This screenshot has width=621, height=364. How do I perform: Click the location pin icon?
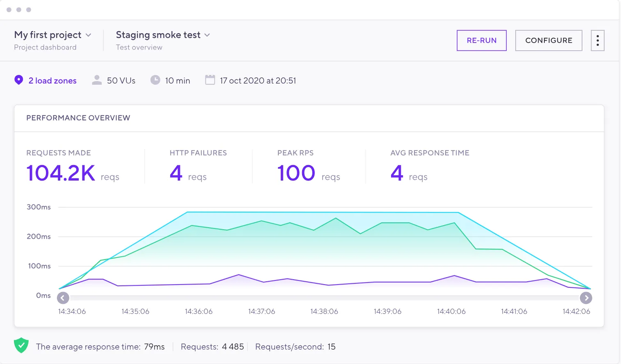(18, 80)
